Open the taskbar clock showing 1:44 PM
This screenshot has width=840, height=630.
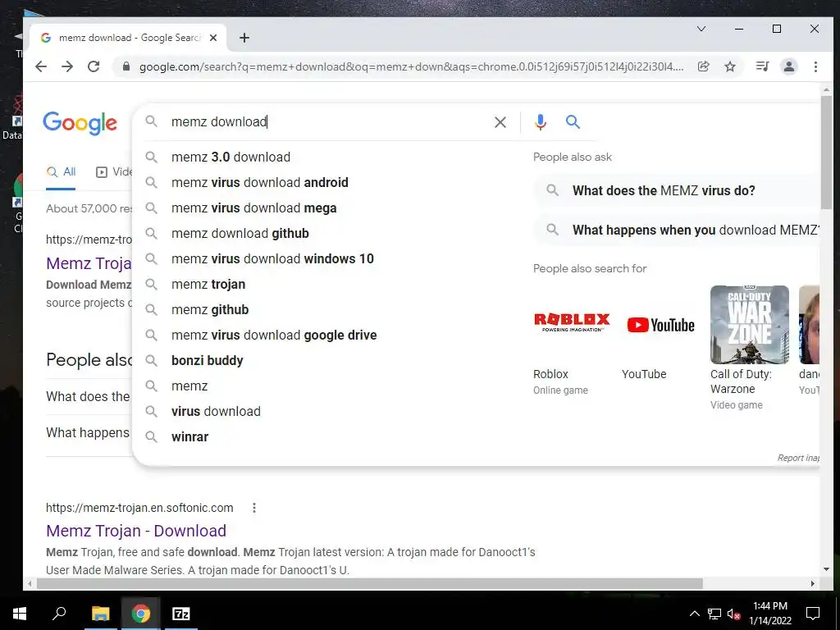click(x=769, y=614)
